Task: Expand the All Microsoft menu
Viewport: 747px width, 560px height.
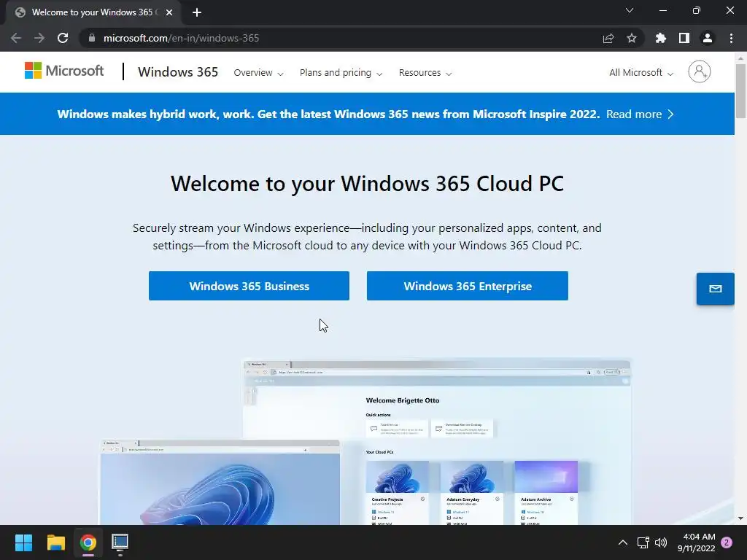Action: (641, 73)
